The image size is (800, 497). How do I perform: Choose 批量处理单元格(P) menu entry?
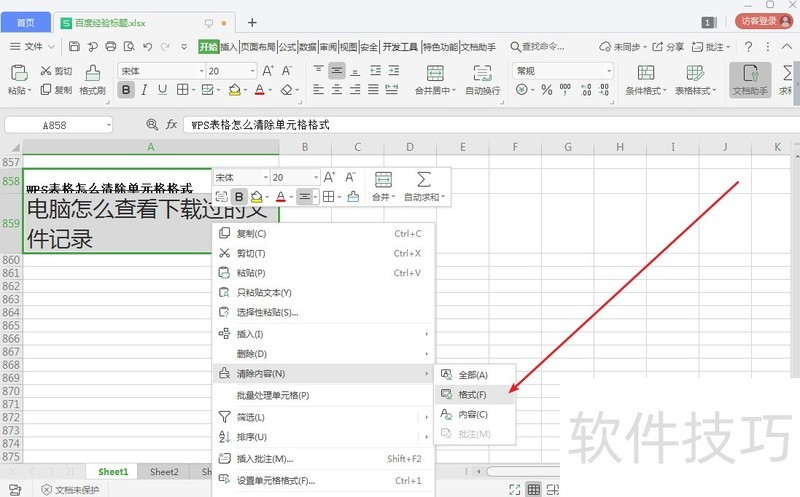323,395
